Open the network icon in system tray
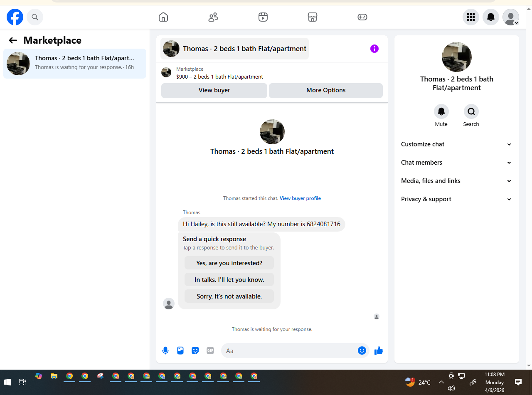 461,376
